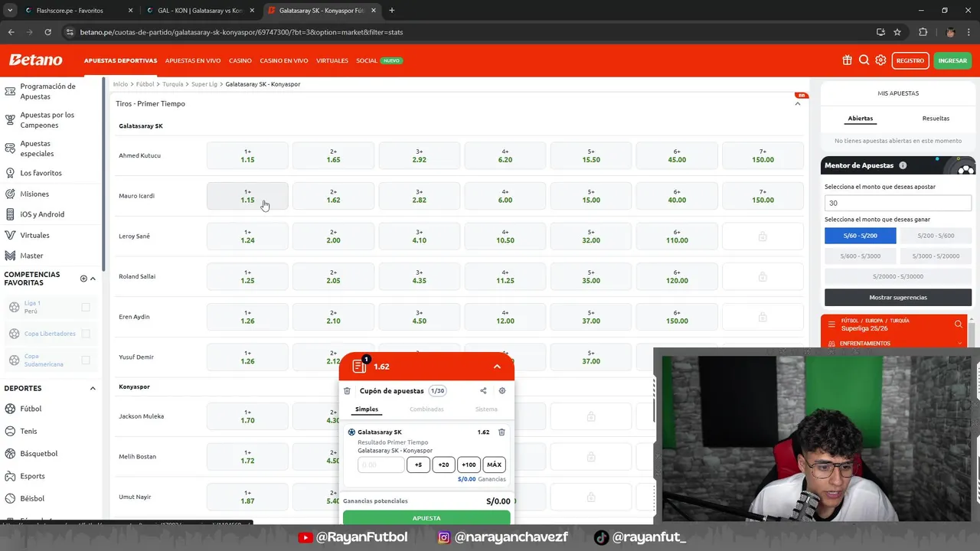980x551 pixels.
Task: Click the bet amount field showing 30
Action: [x=898, y=203]
